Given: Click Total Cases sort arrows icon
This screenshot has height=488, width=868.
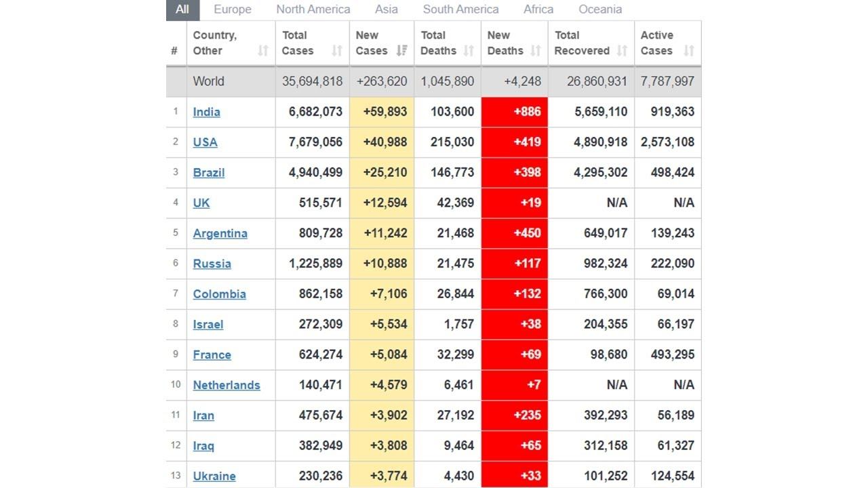Looking at the screenshot, I should (x=337, y=51).
